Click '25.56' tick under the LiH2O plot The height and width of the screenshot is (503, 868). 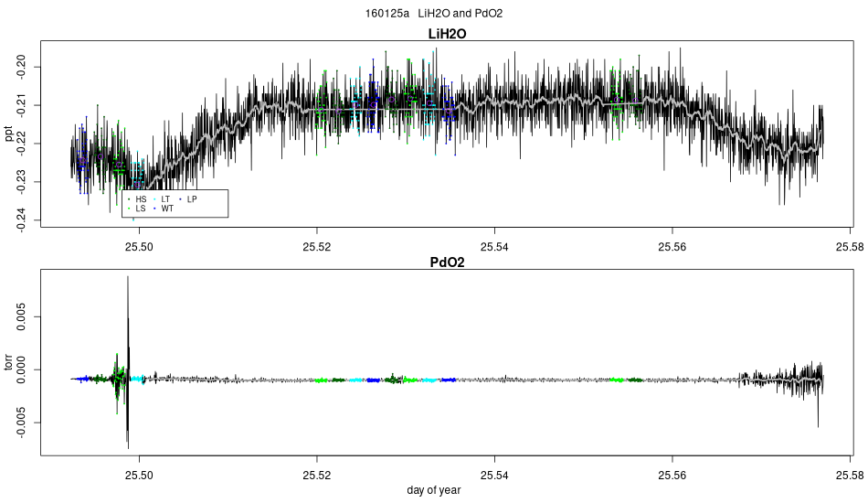pyautogui.click(x=672, y=247)
